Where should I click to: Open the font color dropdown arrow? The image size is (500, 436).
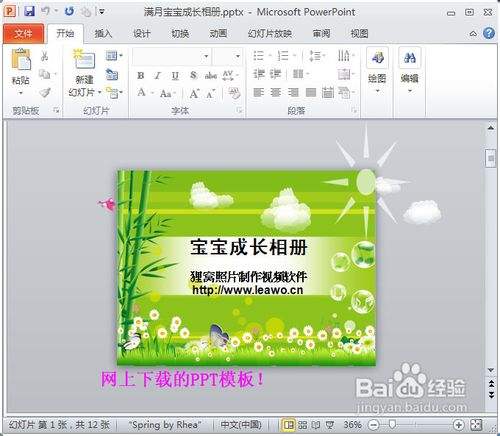152,93
